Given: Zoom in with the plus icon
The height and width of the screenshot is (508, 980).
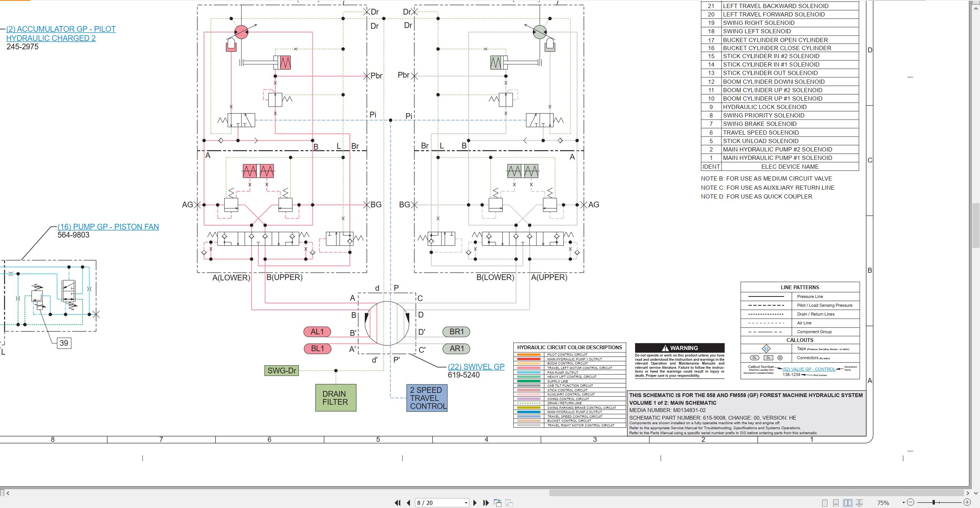Looking at the screenshot, I should tap(967, 502).
